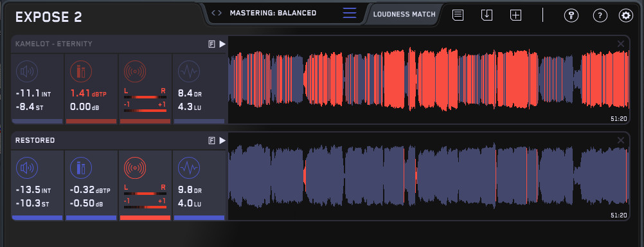Click peak meter icon for Kamelot - Eternity
The height and width of the screenshot is (247, 644).
[81, 71]
